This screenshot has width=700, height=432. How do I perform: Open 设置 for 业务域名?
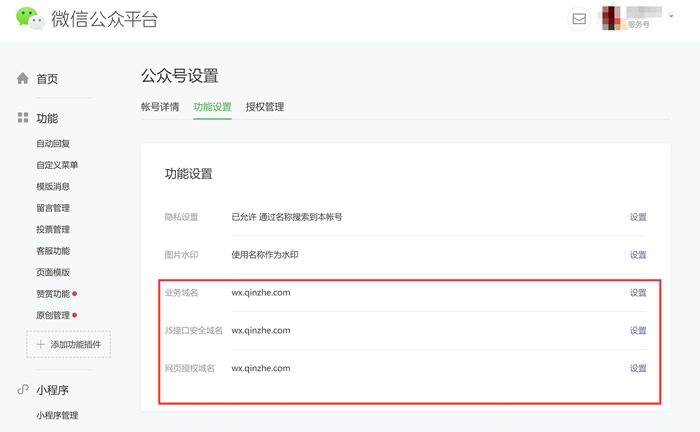click(638, 293)
